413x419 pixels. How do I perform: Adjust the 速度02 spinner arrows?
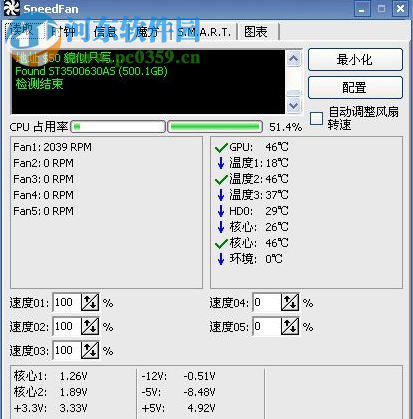(x=90, y=326)
